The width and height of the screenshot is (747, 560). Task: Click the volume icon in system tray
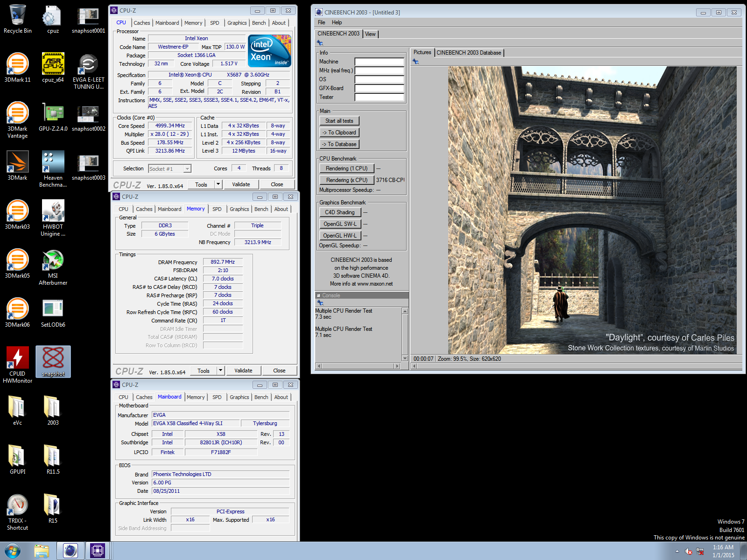689,552
